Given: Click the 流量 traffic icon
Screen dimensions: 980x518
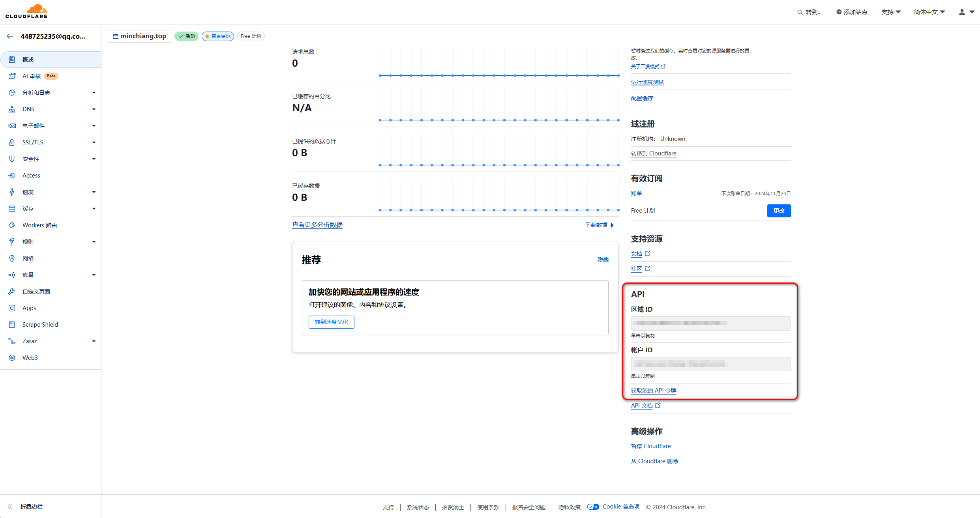Looking at the screenshot, I should tap(12, 275).
